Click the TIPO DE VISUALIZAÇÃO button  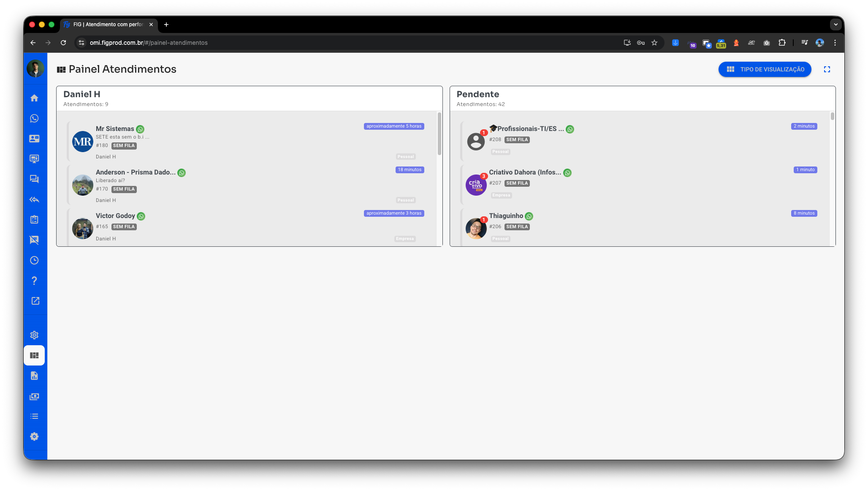[x=765, y=69]
